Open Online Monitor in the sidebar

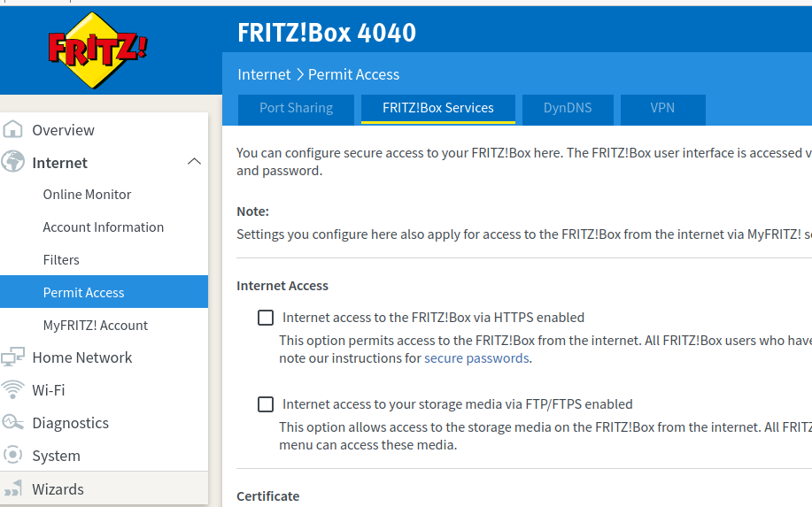point(87,195)
